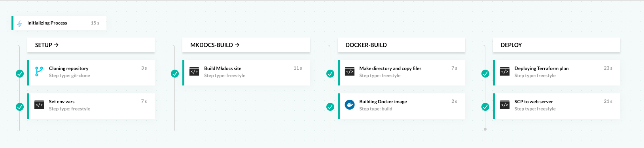
Task: Click the 2 s duration on Building Docker image
Action: 454,101
